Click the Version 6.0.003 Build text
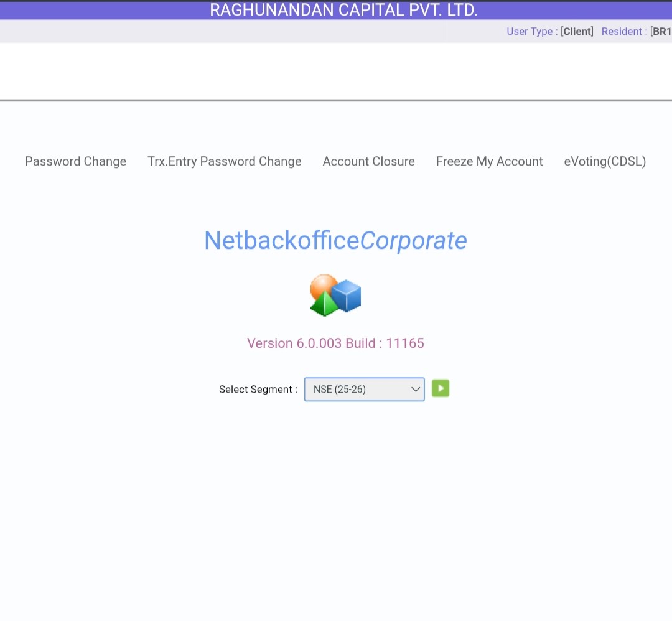The height and width of the screenshot is (621, 672). coord(335,343)
